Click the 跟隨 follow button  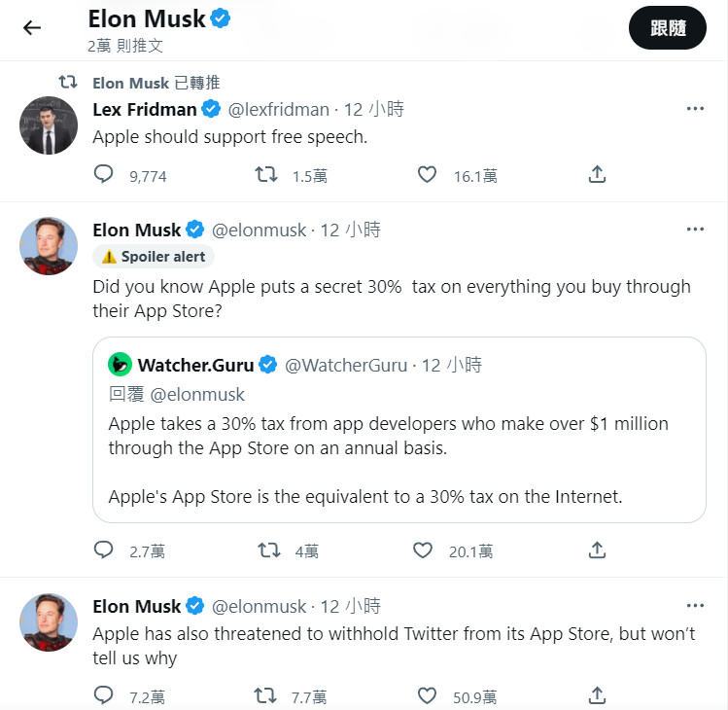tap(667, 28)
